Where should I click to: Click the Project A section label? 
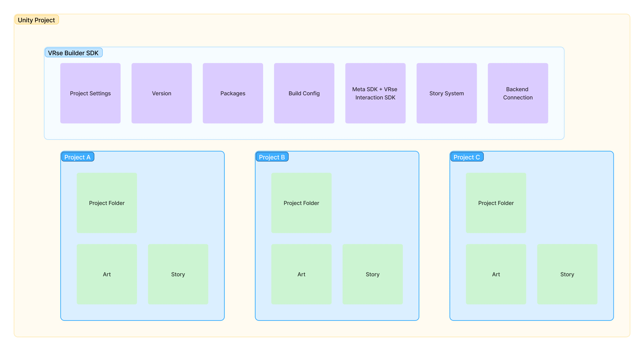[x=77, y=157]
